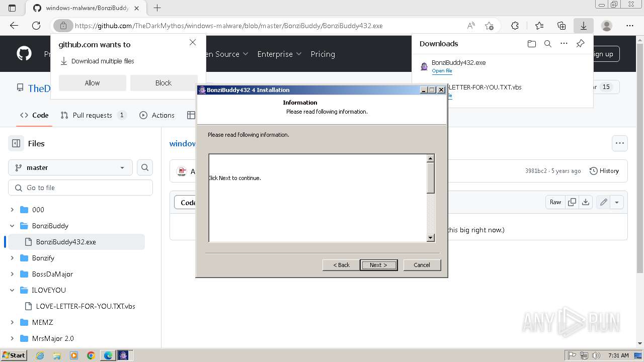Expand the BossDaMajor folder
The width and height of the screenshot is (644, 362).
(13, 274)
